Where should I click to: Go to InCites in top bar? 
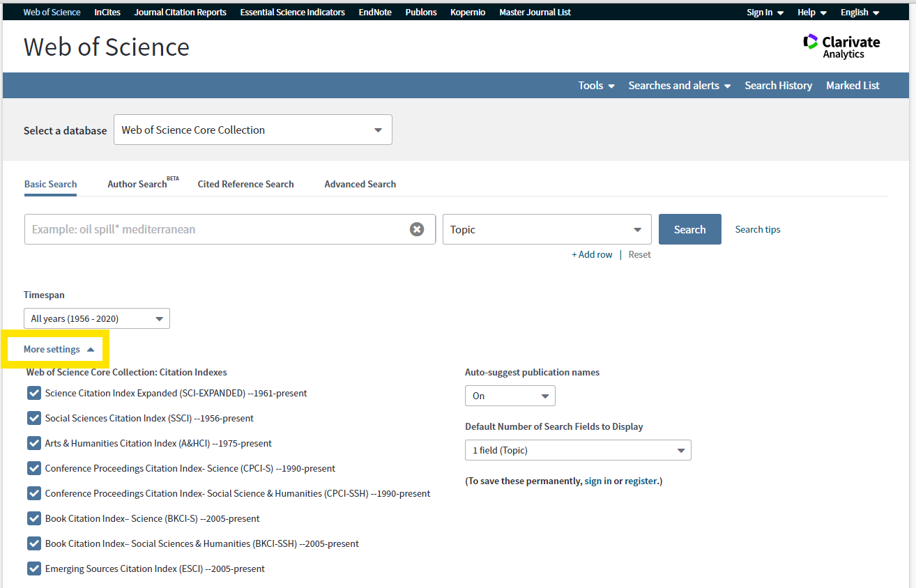point(107,13)
